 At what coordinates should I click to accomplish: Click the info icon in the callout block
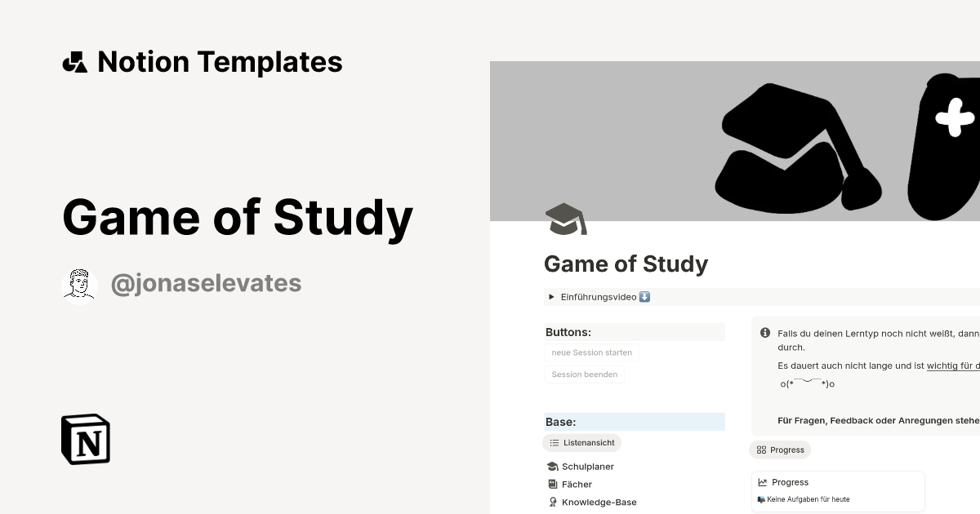[x=764, y=332]
